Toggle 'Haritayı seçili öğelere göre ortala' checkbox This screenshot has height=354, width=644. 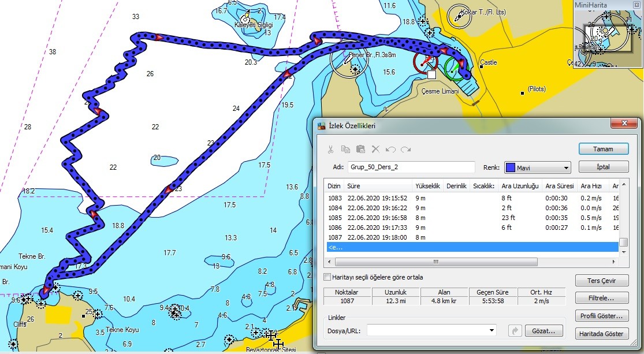tap(327, 277)
